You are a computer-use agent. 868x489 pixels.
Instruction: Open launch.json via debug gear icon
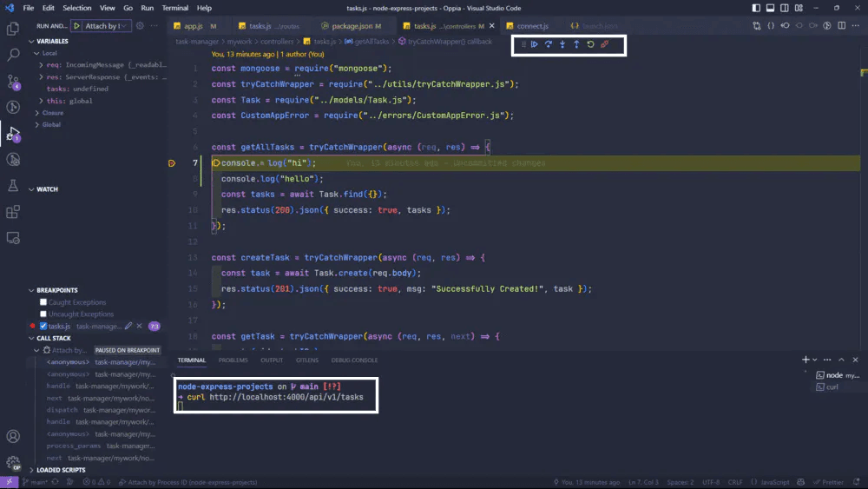pos(140,26)
